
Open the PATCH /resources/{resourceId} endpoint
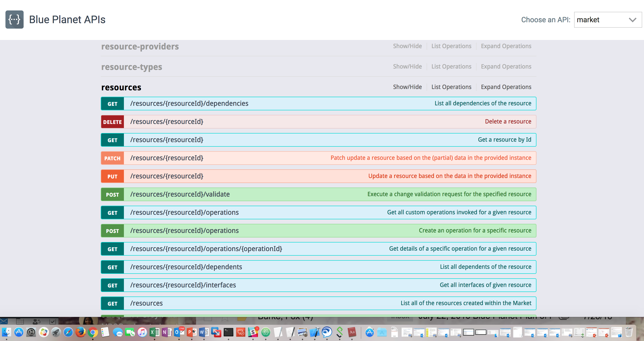(167, 158)
